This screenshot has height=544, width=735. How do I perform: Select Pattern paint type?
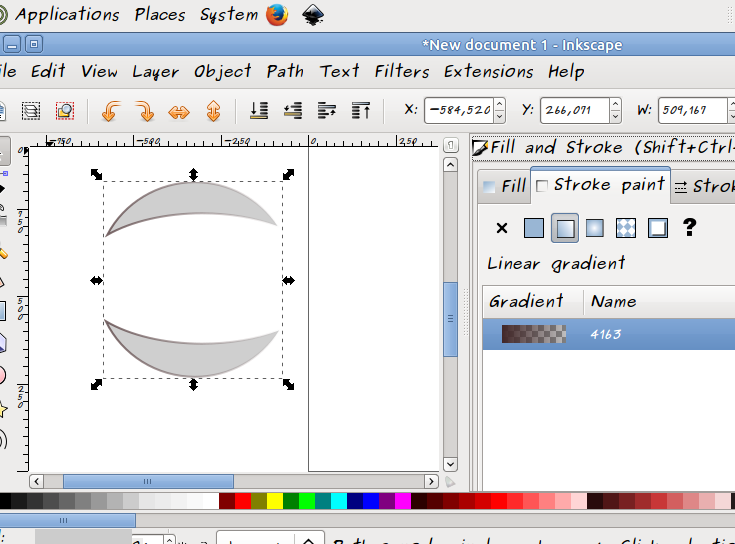(626, 228)
